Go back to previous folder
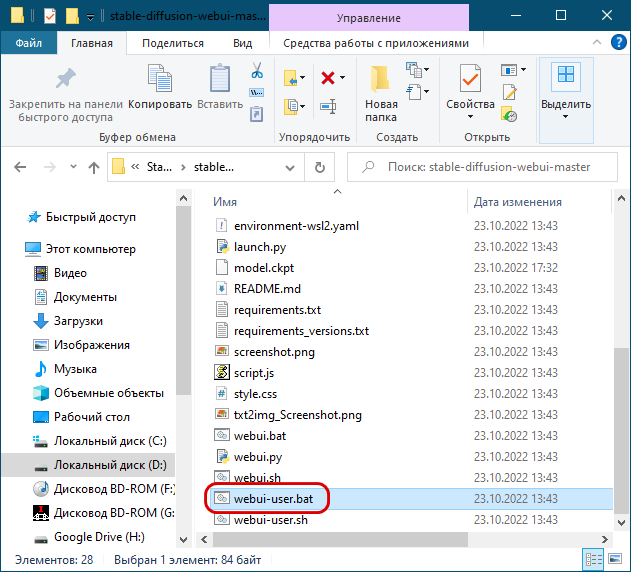 click(20, 167)
